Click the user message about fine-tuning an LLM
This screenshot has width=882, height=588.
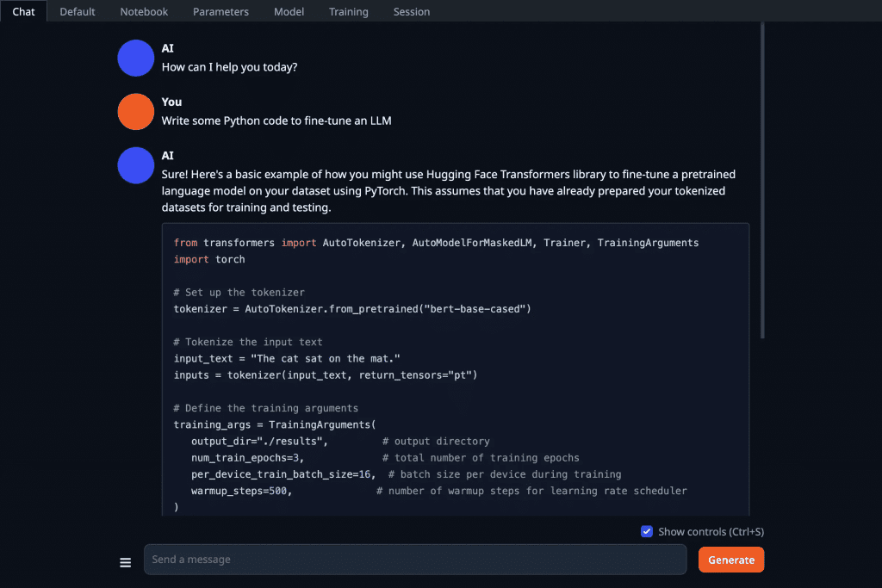276,121
